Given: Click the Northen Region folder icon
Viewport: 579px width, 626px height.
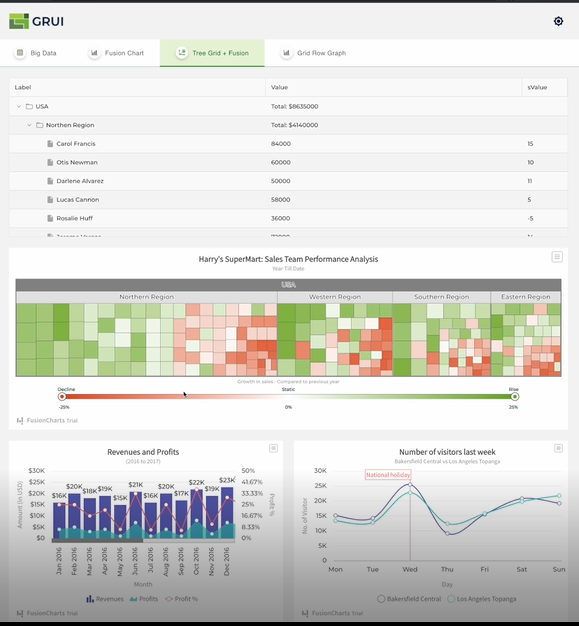Looking at the screenshot, I should click(x=40, y=125).
